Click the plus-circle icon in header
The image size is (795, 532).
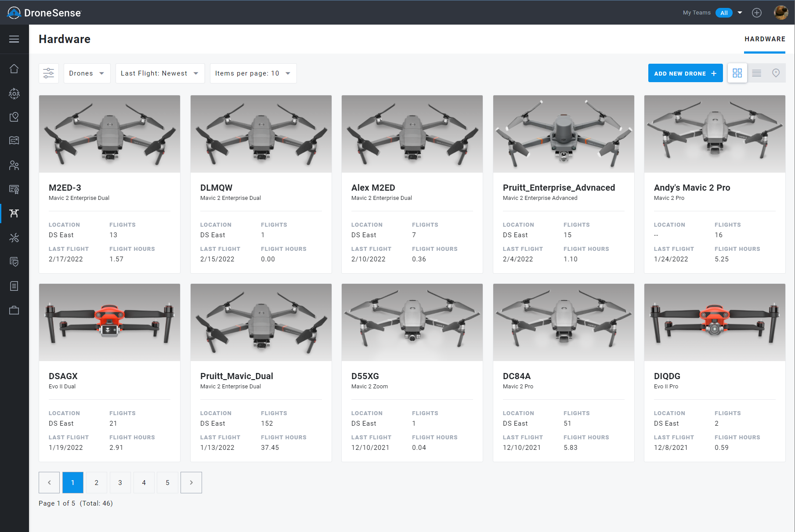pyautogui.click(x=757, y=13)
